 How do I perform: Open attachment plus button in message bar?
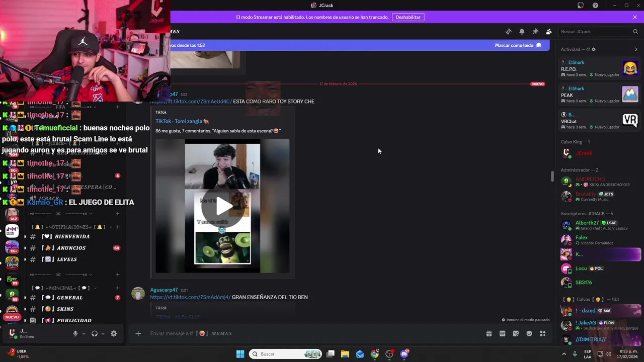coord(138,333)
